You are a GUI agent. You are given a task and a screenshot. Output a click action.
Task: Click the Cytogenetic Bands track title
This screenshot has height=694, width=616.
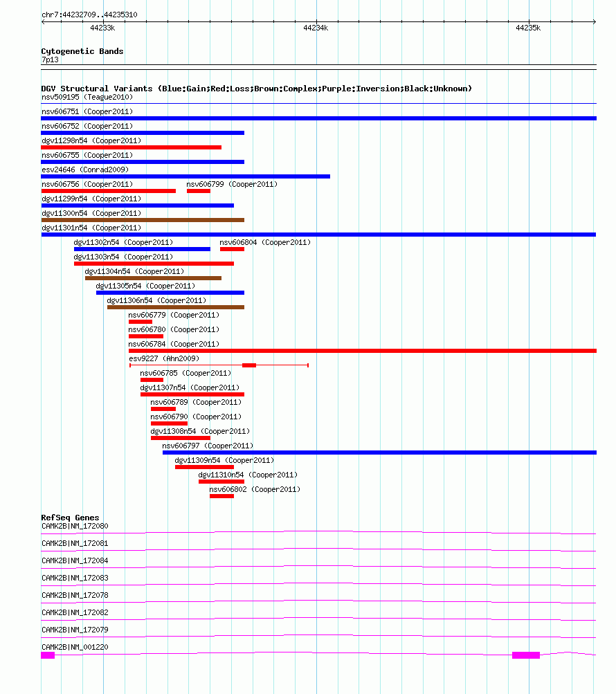82,51
